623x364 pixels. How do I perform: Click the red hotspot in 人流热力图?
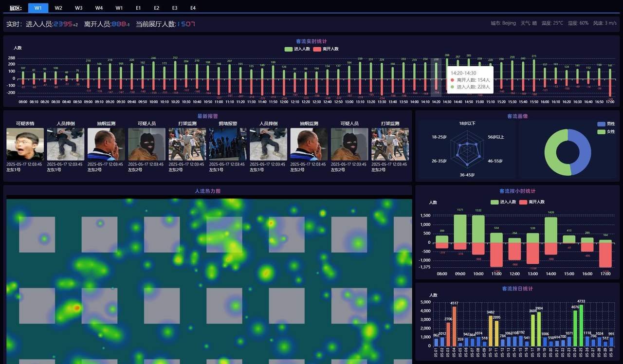coord(76,308)
